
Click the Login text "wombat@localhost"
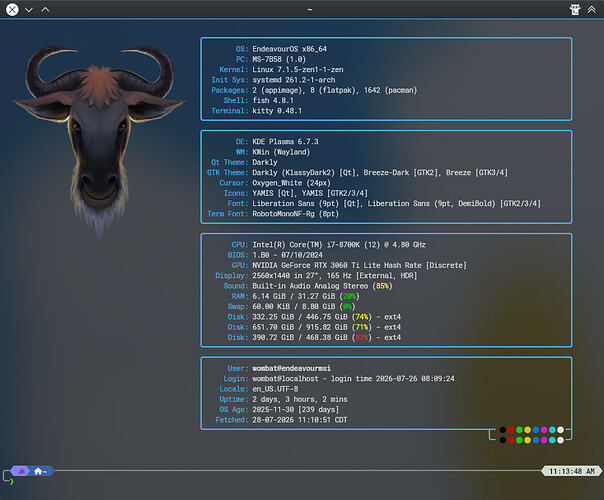point(285,379)
